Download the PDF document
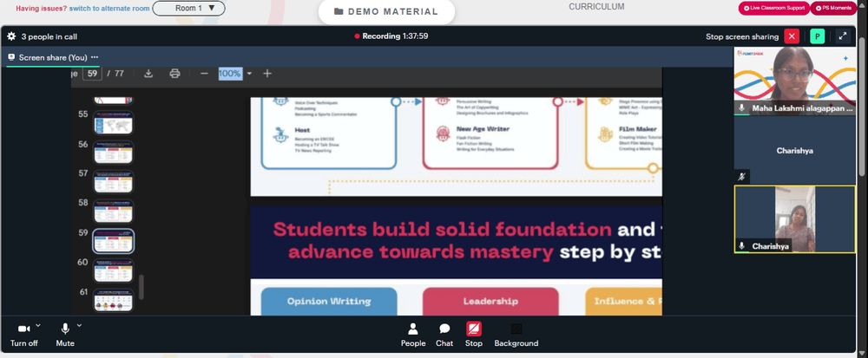The width and height of the screenshot is (868, 358). click(x=148, y=74)
